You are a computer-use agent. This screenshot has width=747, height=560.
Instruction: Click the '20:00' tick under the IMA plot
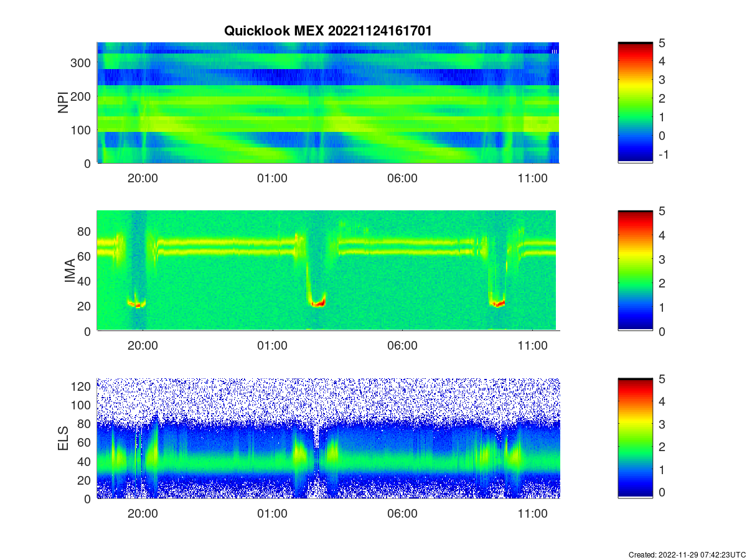pyautogui.click(x=143, y=346)
